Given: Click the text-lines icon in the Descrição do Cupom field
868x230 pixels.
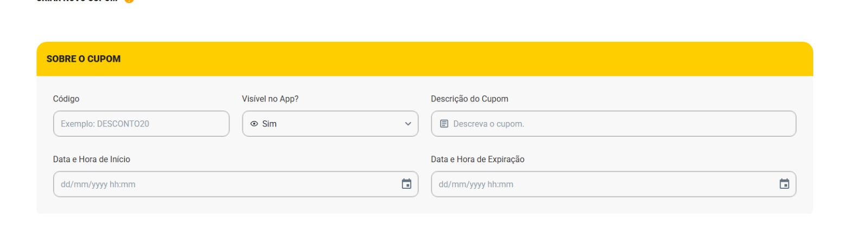Looking at the screenshot, I should tap(444, 124).
